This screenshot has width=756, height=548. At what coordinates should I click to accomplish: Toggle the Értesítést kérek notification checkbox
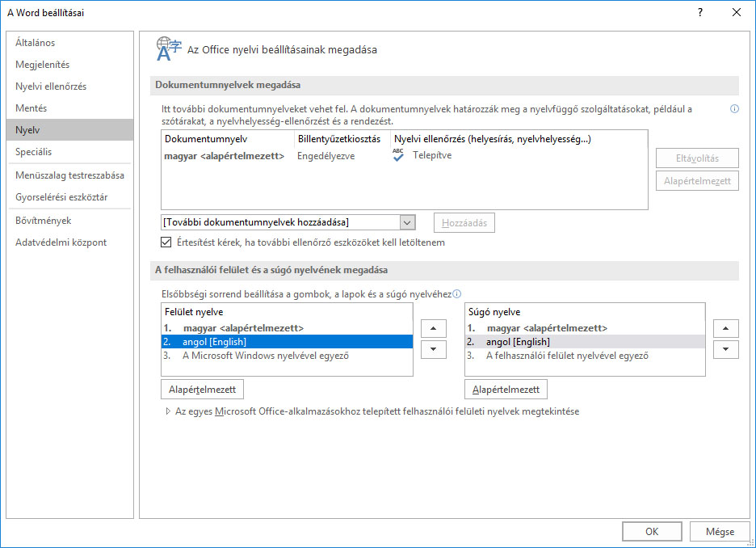(166, 242)
